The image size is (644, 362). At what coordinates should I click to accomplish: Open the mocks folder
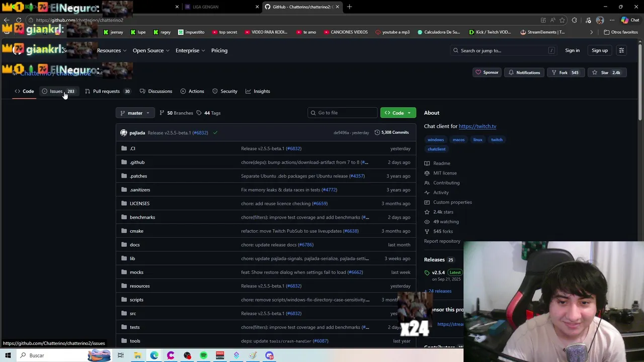pos(136,272)
